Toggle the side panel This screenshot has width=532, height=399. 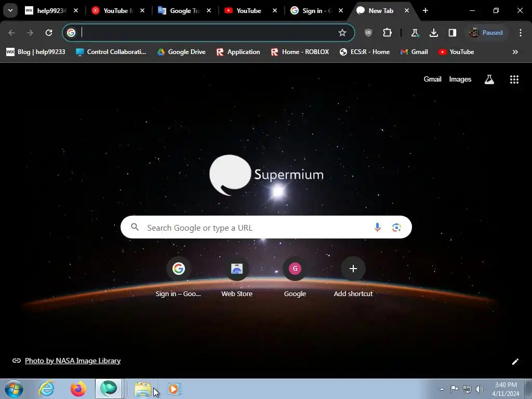pyautogui.click(x=453, y=33)
